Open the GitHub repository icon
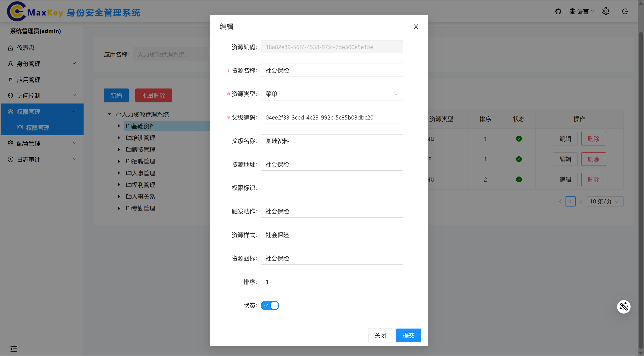Viewport: 644px width, 356px height. (x=558, y=11)
